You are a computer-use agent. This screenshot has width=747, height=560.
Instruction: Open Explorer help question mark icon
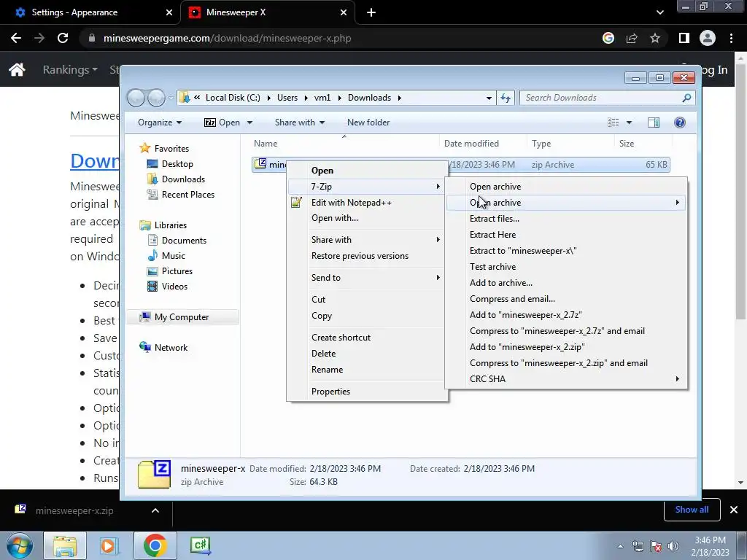[x=680, y=122]
